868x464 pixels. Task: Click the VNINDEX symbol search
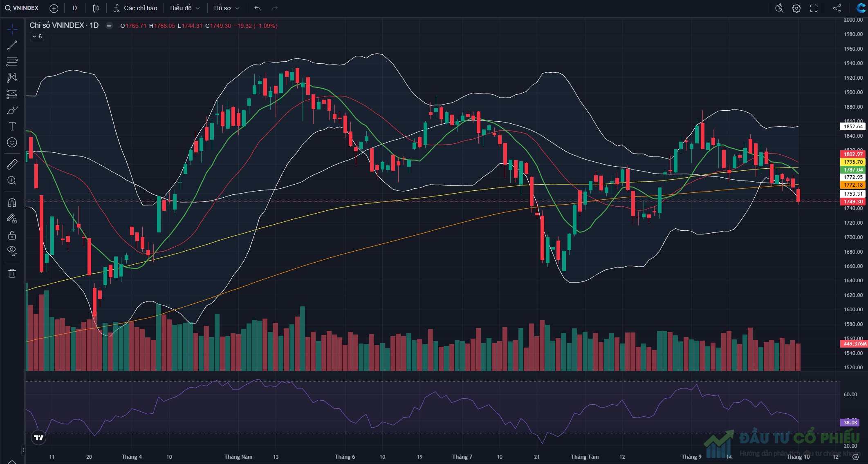(22, 8)
